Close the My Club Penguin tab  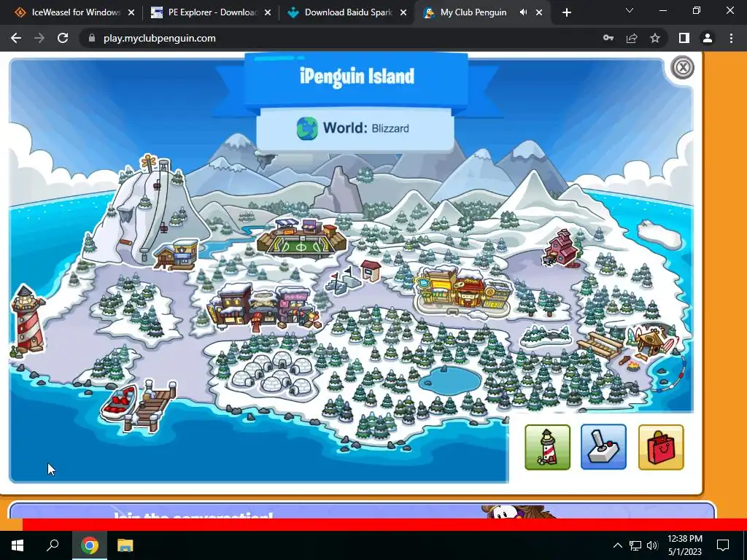coord(539,12)
